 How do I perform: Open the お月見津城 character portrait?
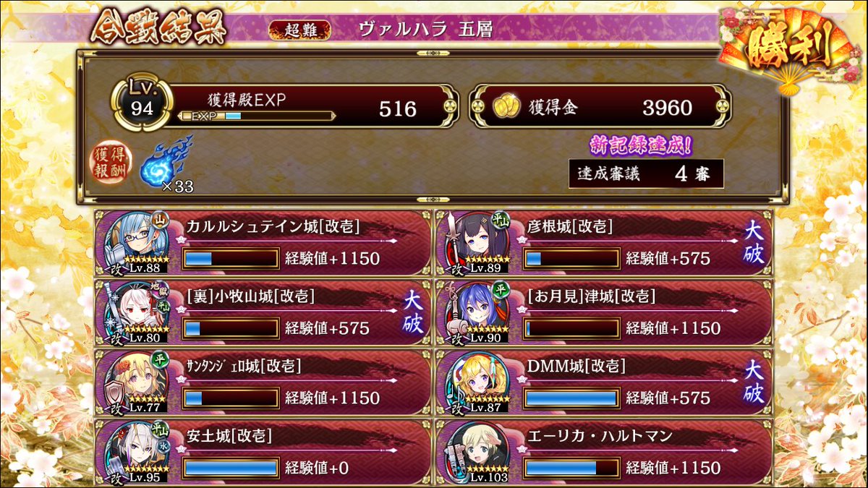pyautogui.click(x=478, y=312)
